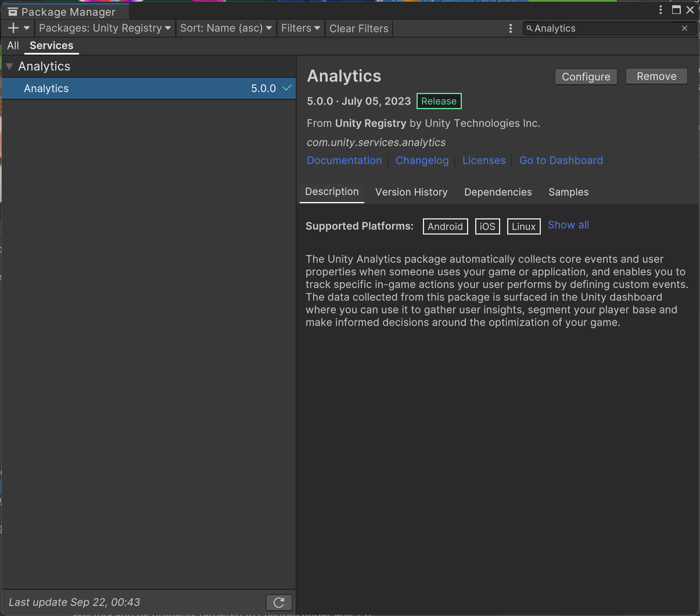
Task: Click the 5.0.0 · July 05, 2023 version text
Action: (359, 101)
